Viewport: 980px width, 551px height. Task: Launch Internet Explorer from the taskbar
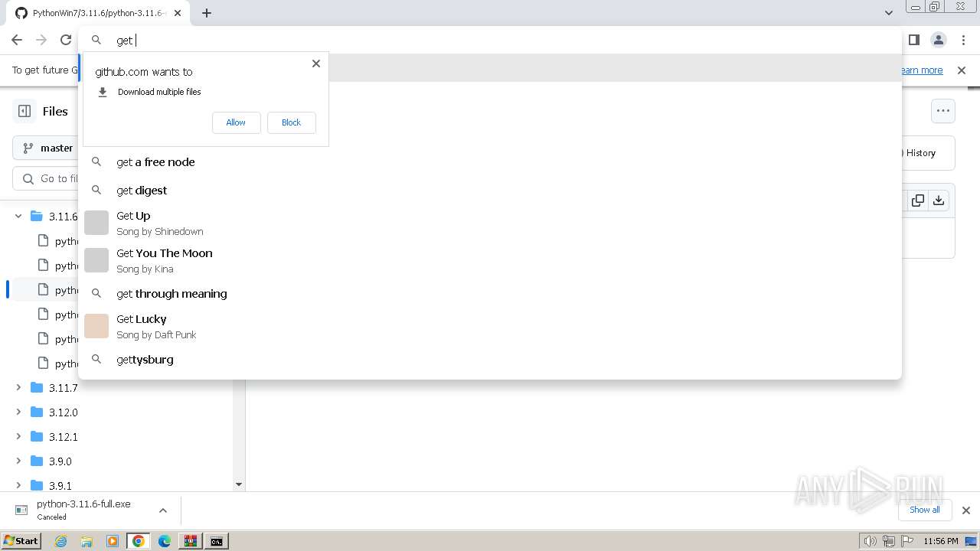pos(61,541)
